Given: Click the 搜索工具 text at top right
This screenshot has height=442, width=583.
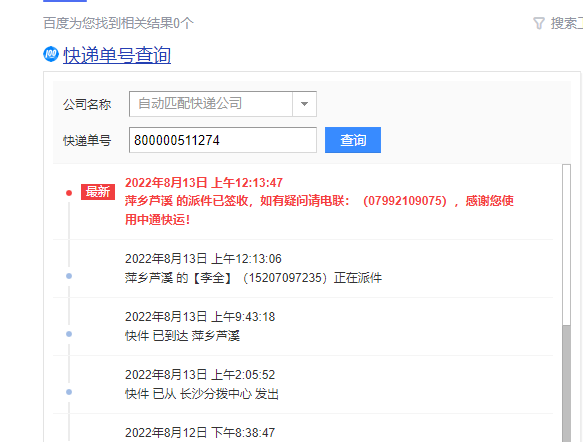Looking at the screenshot, I should pyautogui.click(x=566, y=23).
